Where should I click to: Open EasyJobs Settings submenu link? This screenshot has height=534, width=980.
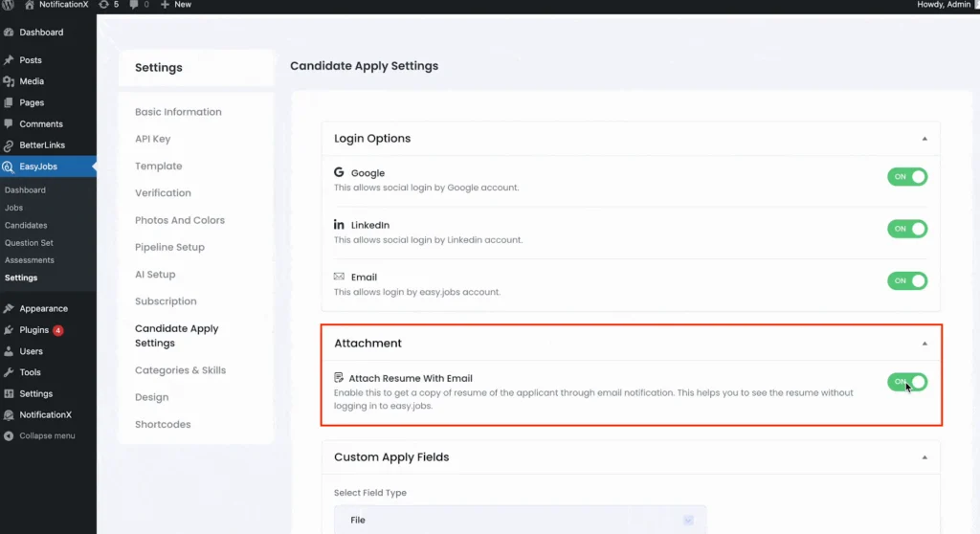point(21,278)
